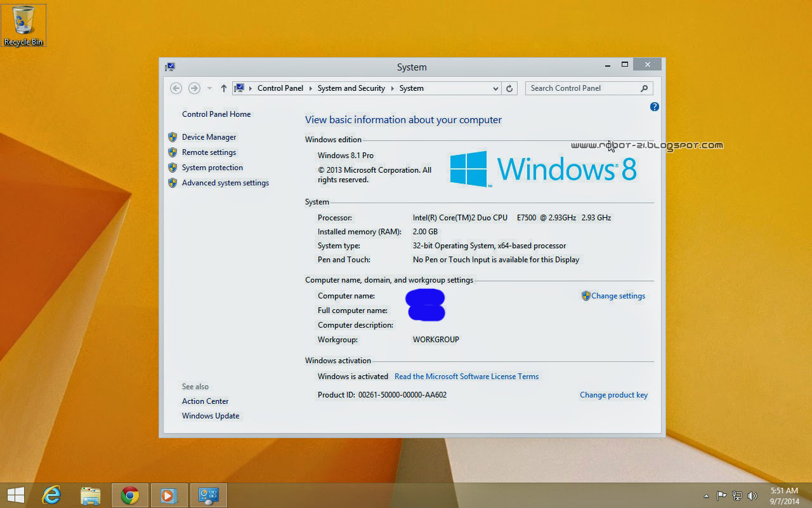The image size is (812, 508).
Task: Click the volume speaker tray icon
Action: coord(752,496)
